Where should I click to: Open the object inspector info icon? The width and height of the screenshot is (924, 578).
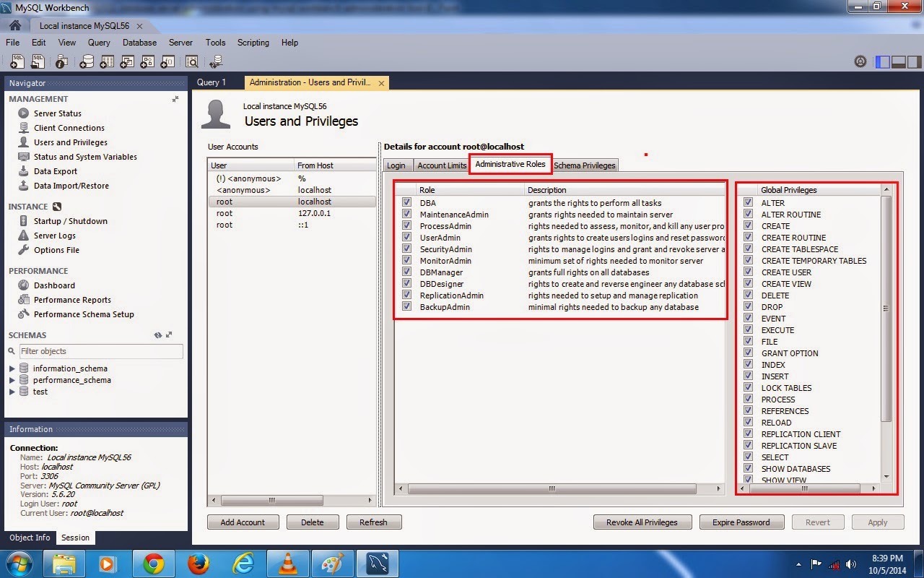[62, 61]
